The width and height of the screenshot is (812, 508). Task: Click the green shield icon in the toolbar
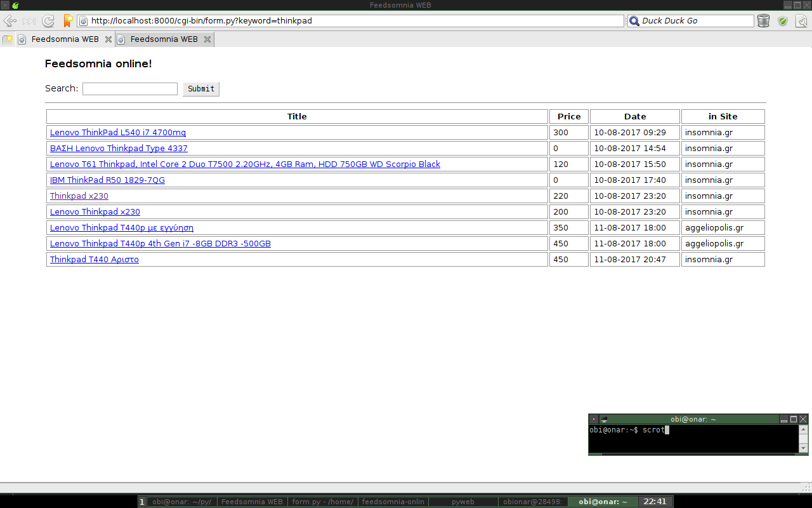[x=783, y=21]
